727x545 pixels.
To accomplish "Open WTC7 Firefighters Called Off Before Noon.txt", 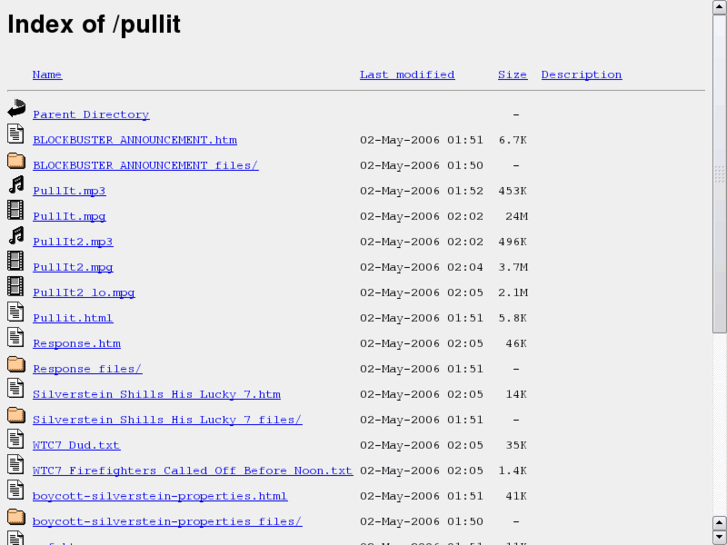I will coord(192,471).
